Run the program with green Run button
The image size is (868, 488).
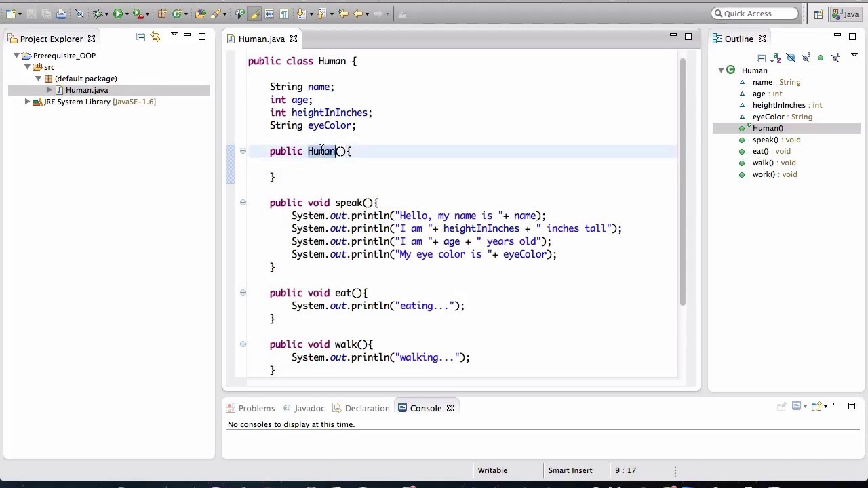[118, 14]
